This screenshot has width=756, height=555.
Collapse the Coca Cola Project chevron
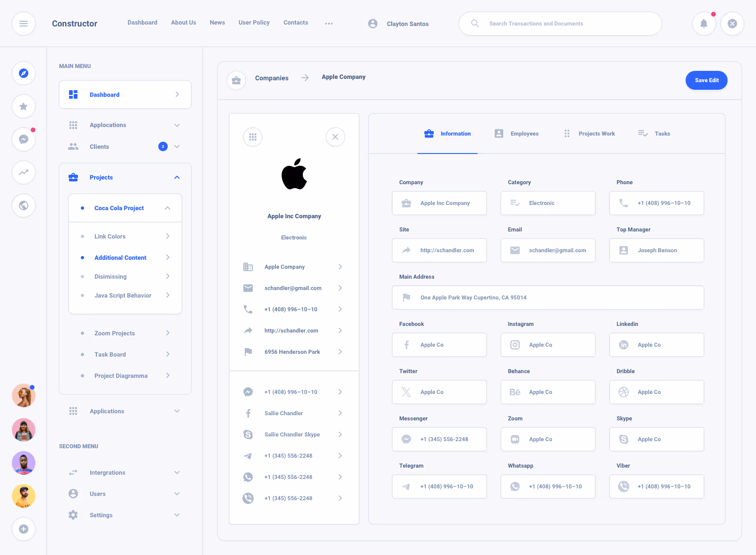click(168, 208)
